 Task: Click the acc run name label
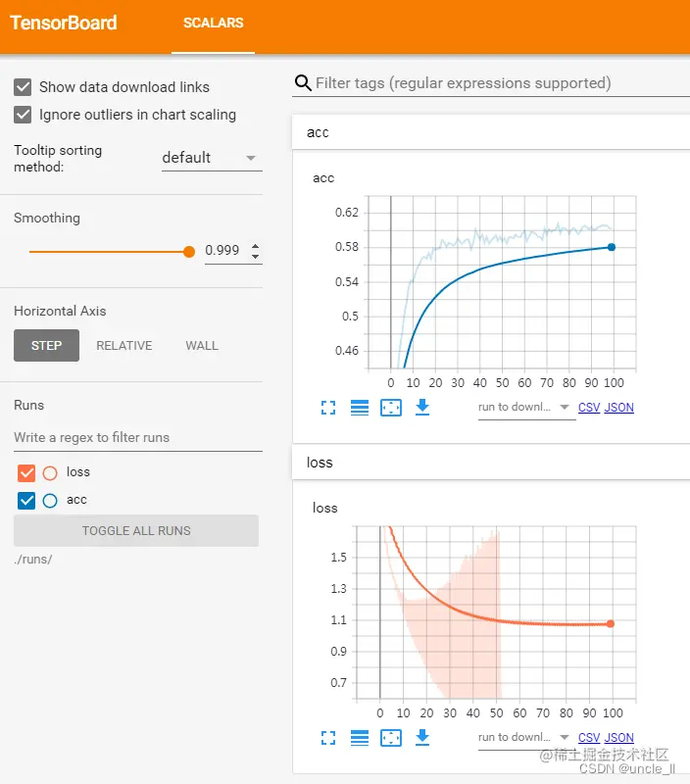[x=77, y=500]
